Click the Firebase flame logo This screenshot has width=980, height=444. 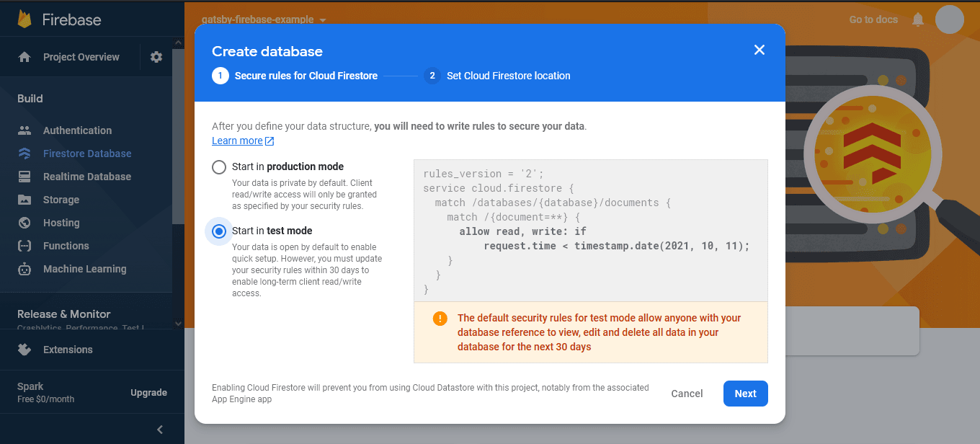coord(25,19)
